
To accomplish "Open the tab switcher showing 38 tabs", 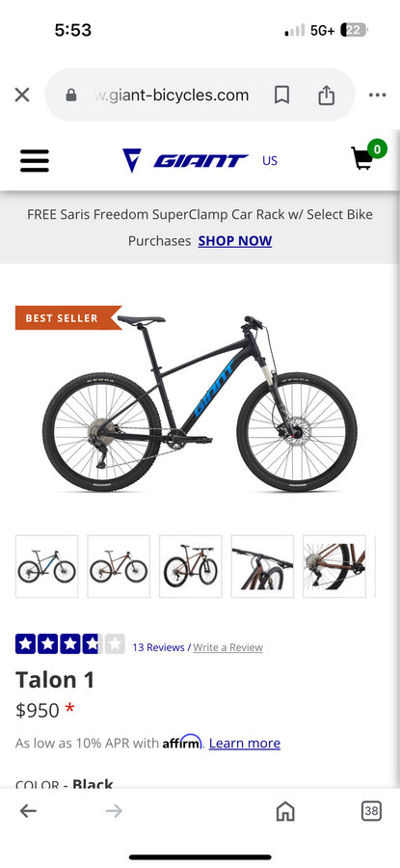I will (371, 811).
